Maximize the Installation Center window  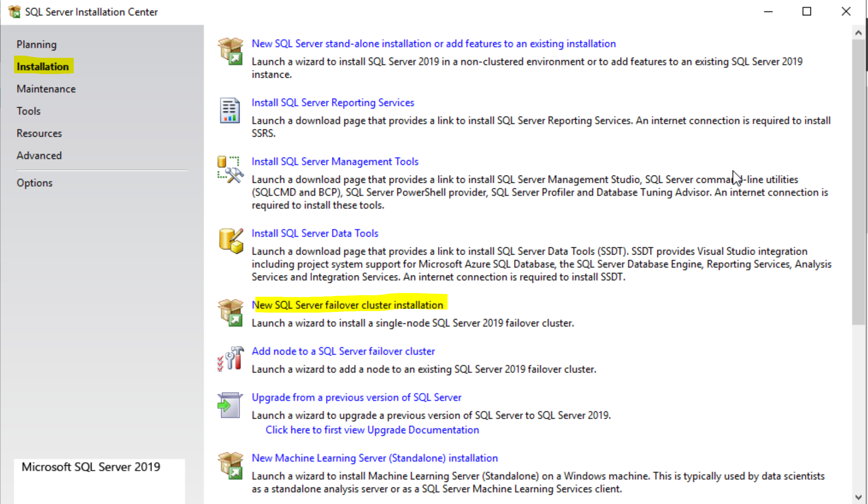coord(806,12)
